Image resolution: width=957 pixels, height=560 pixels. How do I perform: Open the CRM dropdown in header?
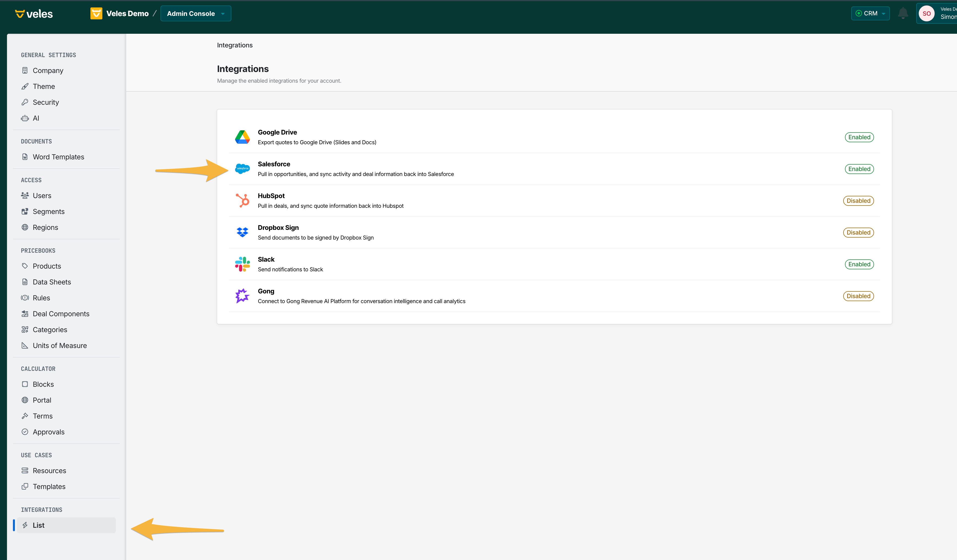pos(870,14)
